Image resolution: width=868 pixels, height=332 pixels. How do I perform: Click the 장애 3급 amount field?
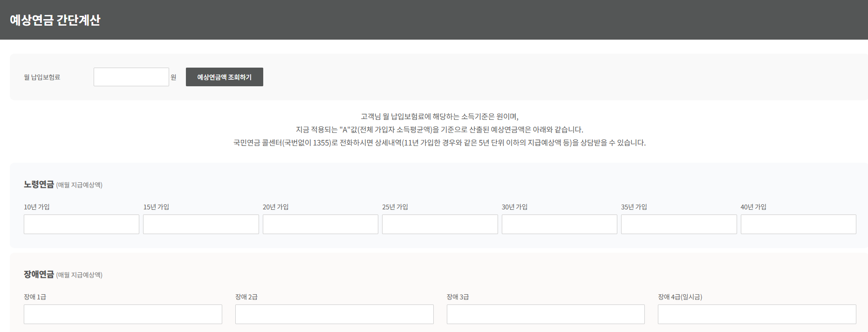[546, 314]
